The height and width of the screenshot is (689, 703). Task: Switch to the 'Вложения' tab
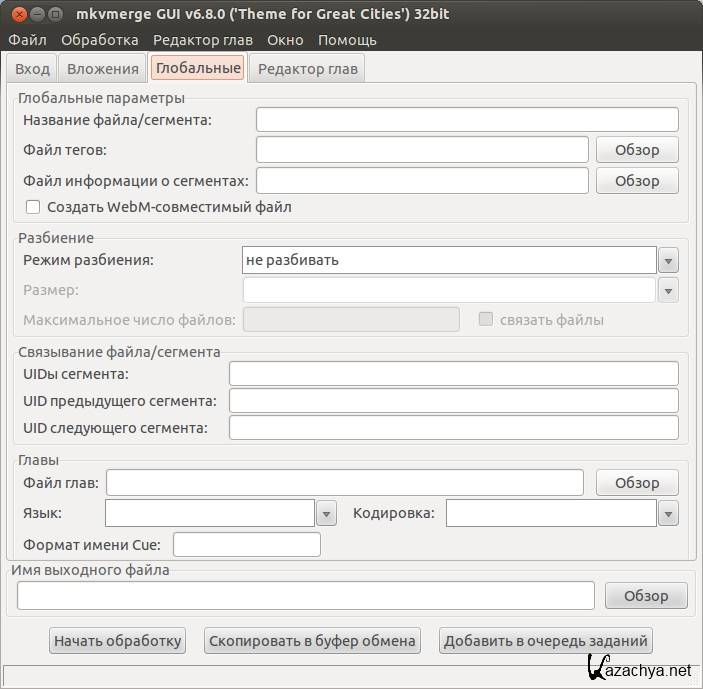pyautogui.click(x=102, y=68)
